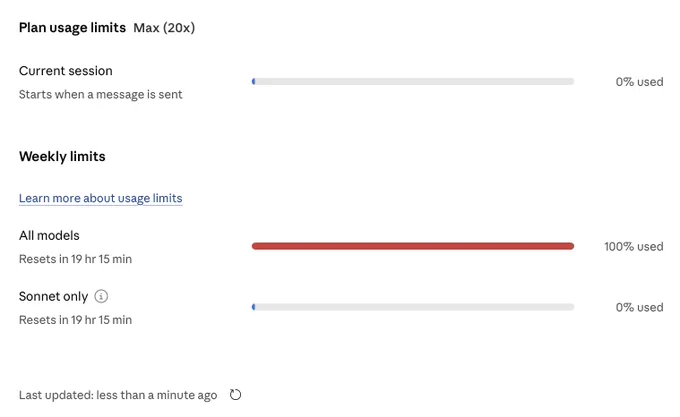Click the 100% used text
The width and height of the screenshot is (680, 417).
point(634,246)
